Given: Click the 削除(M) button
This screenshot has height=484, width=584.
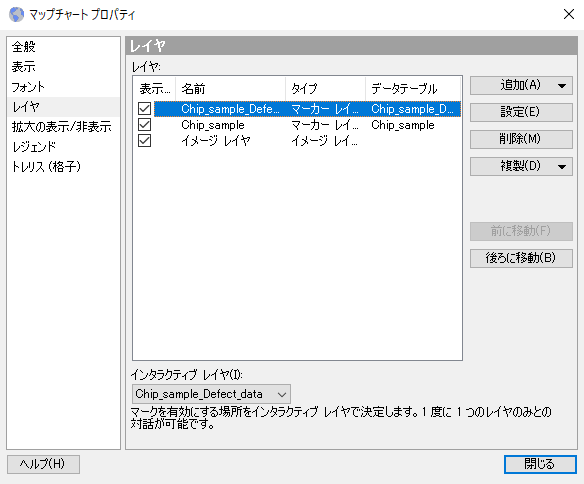Looking at the screenshot, I should pyautogui.click(x=521, y=139).
